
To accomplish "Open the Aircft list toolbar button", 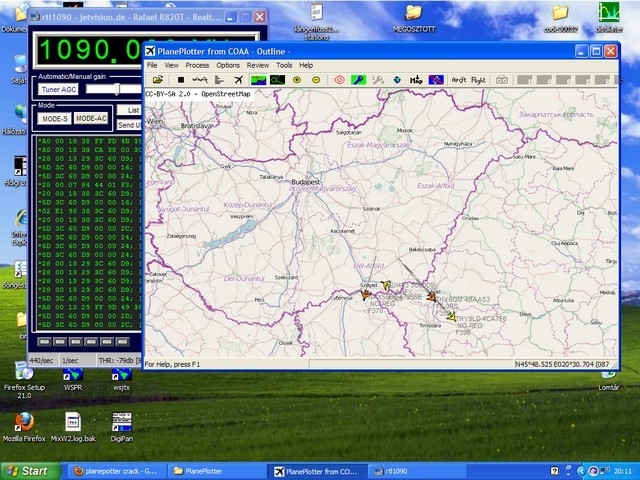I will click(x=459, y=80).
